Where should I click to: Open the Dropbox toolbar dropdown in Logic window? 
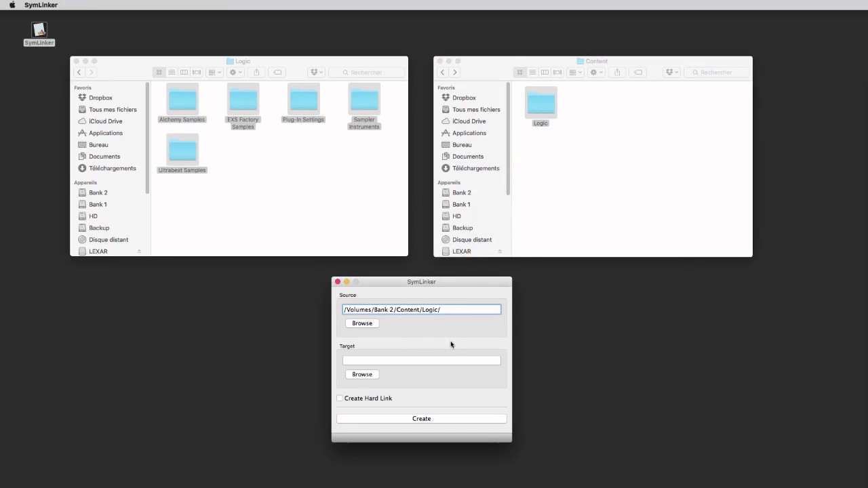[x=317, y=73]
